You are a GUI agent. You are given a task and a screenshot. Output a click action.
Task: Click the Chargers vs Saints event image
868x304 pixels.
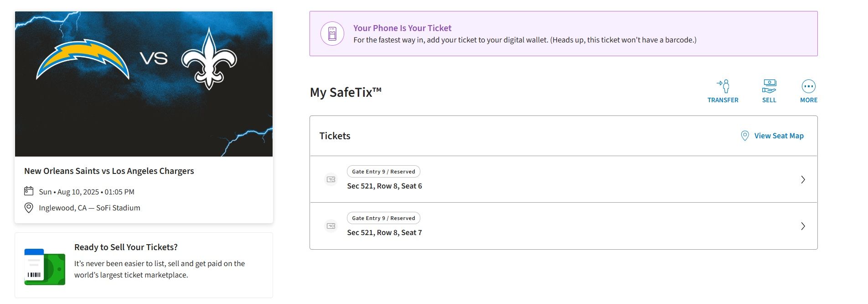click(x=144, y=84)
